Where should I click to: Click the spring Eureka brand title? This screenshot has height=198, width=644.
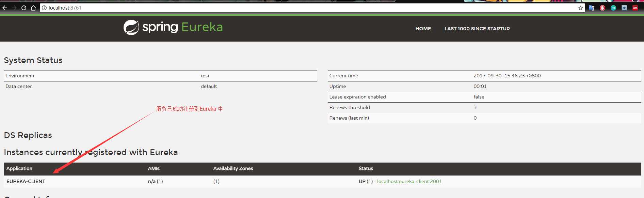point(182,27)
